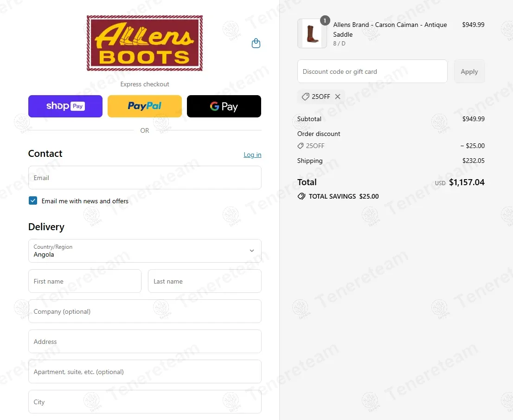Select the First name field
513x420 pixels.
[x=85, y=281]
